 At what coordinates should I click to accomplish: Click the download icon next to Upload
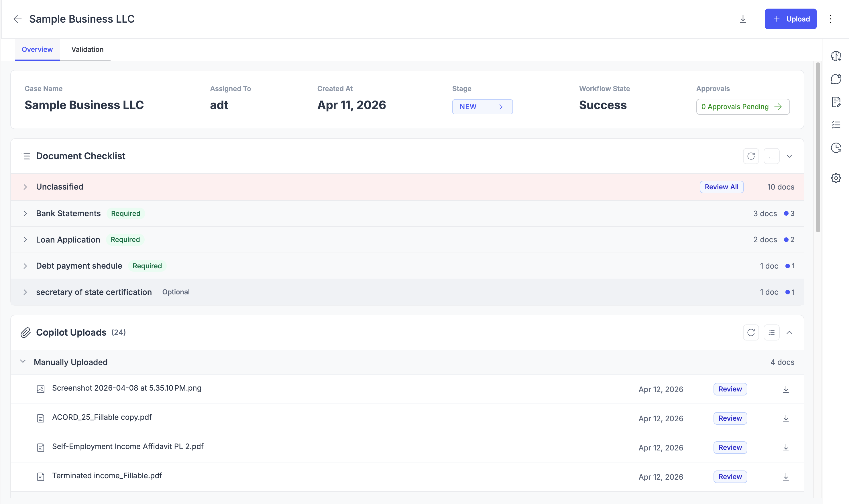coord(743,19)
